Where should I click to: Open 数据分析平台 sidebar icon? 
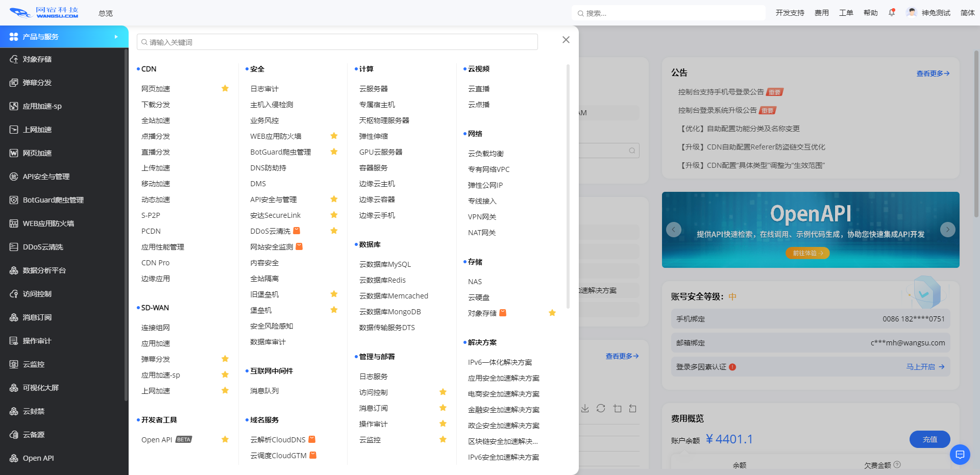[x=14, y=270]
